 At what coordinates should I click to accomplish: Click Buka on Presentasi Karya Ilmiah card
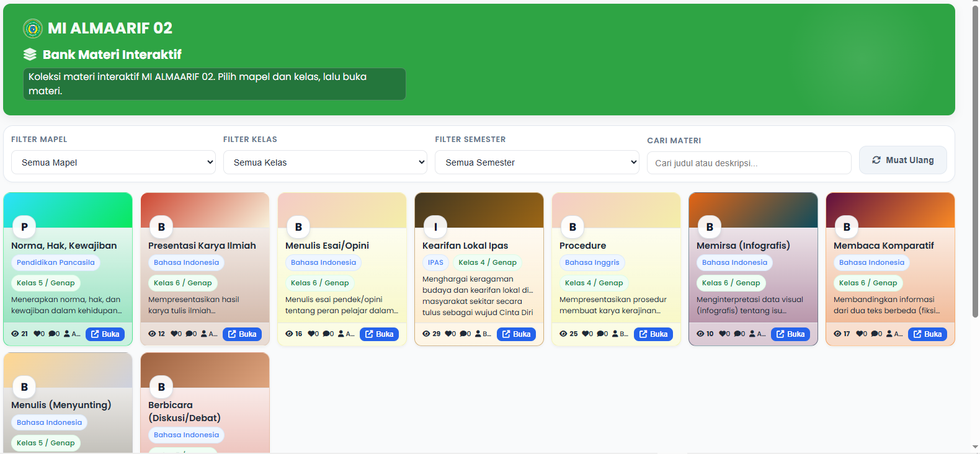coord(243,334)
